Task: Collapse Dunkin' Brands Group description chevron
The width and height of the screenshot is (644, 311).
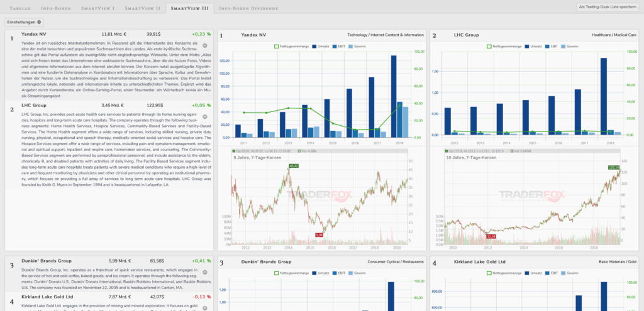Action: point(205,272)
